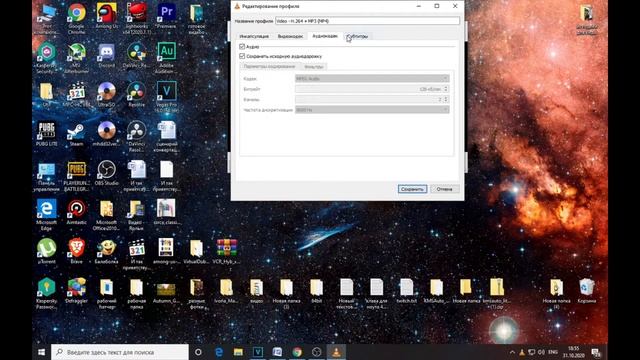Open the Субтитры tab
The height and width of the screenshot is (360, 640).
(x=357, y=36)
